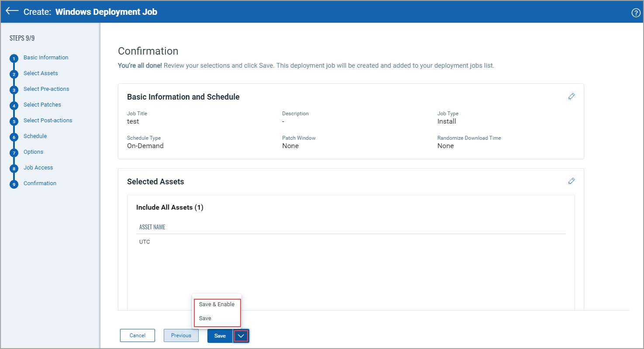This screenshot has width=644, height=349.
Task: Expand the Save button dropdown arrow
Action: [241, 336]
